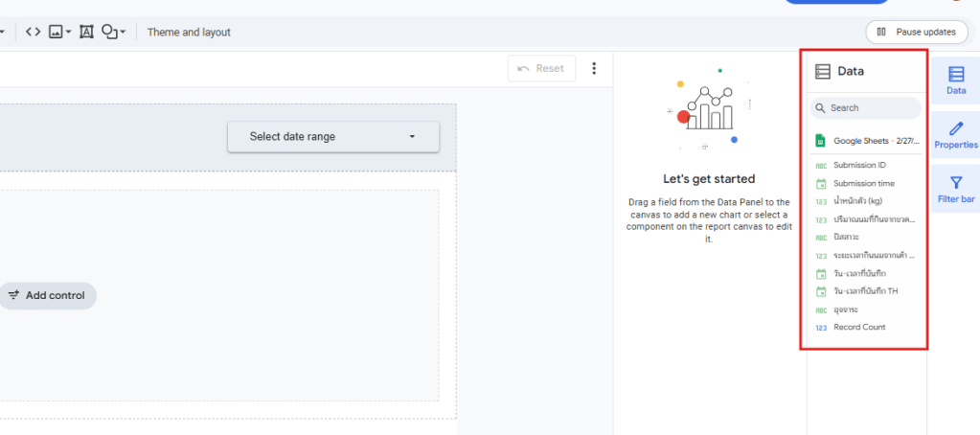Click the Add control button

click(x=46, y=295)
